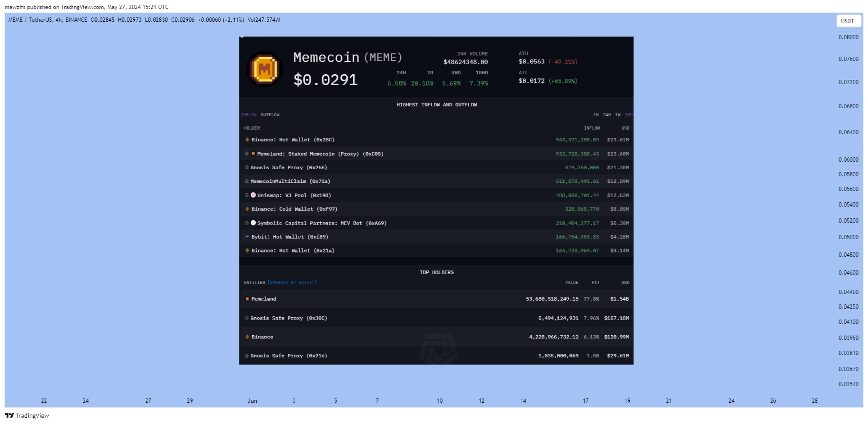Click the contract document icon before Memeland: Staked Memecoin

click(x=247, y=154)
